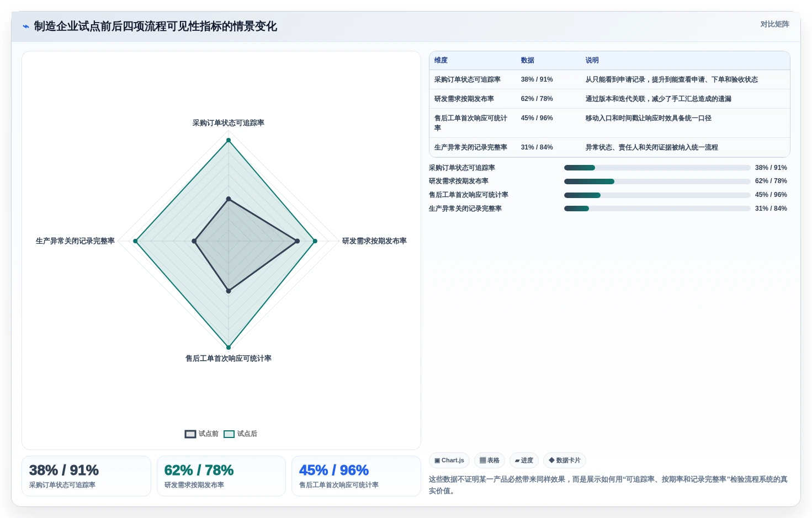
Task: Click the Chart.js tag chip
Action: pyautogui.click(x=449, y=461)
